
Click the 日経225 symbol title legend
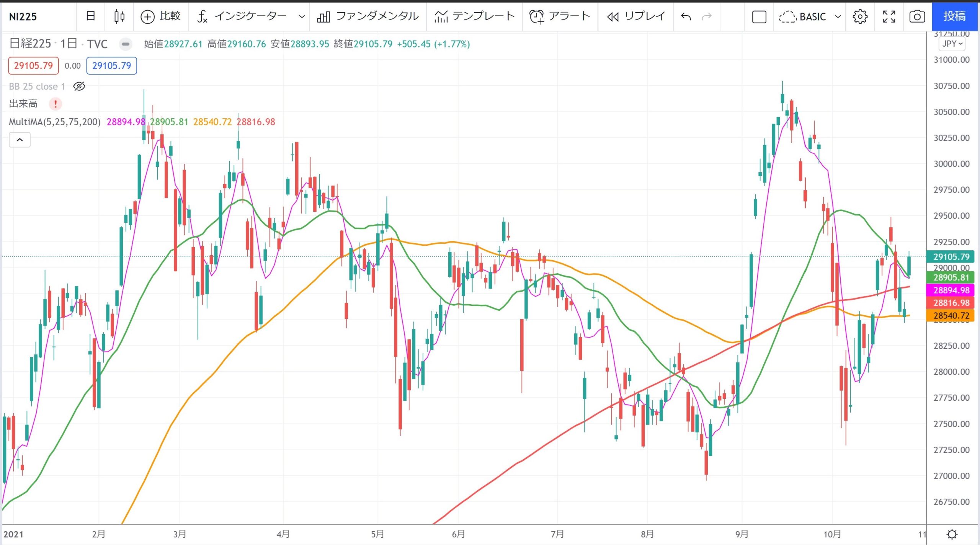(58, 44)
